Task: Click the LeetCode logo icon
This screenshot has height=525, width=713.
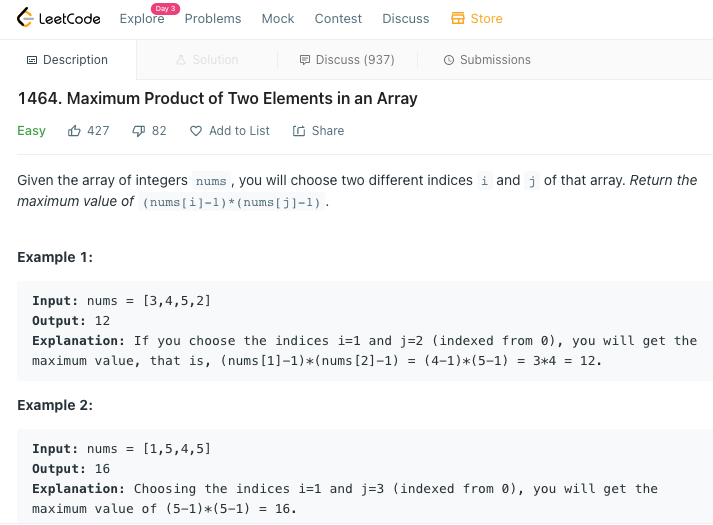Action: pos(25,19)
